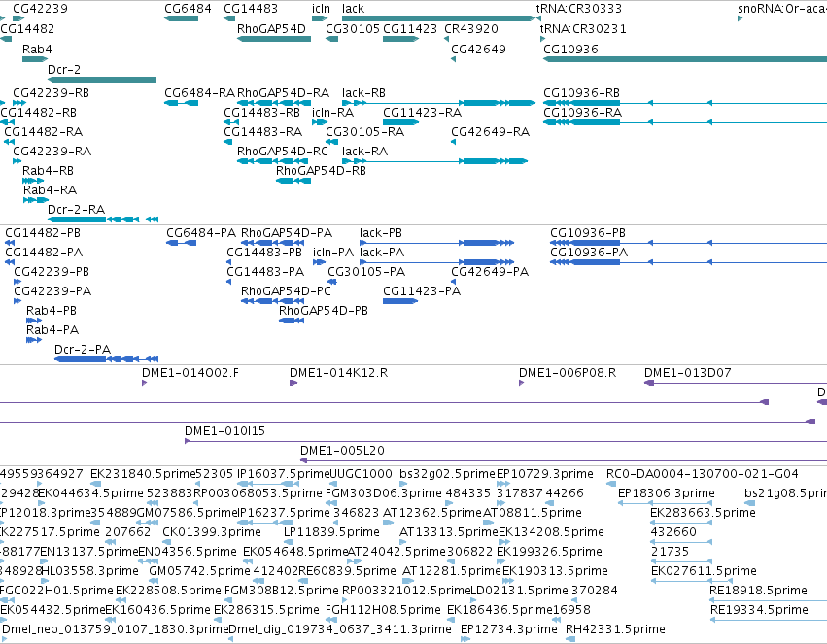Click the CG11423 gene bar
Screen dimensions: 827x644
[400, 39]
